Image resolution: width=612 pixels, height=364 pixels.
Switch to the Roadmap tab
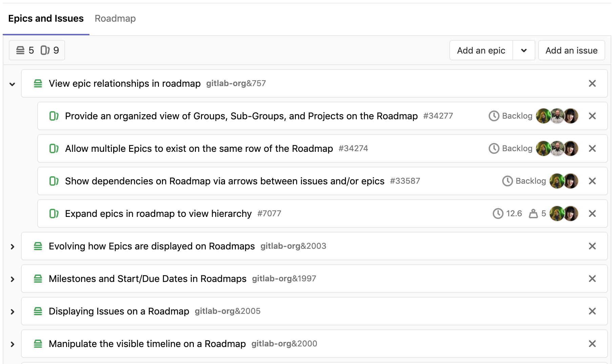(115, 18)
